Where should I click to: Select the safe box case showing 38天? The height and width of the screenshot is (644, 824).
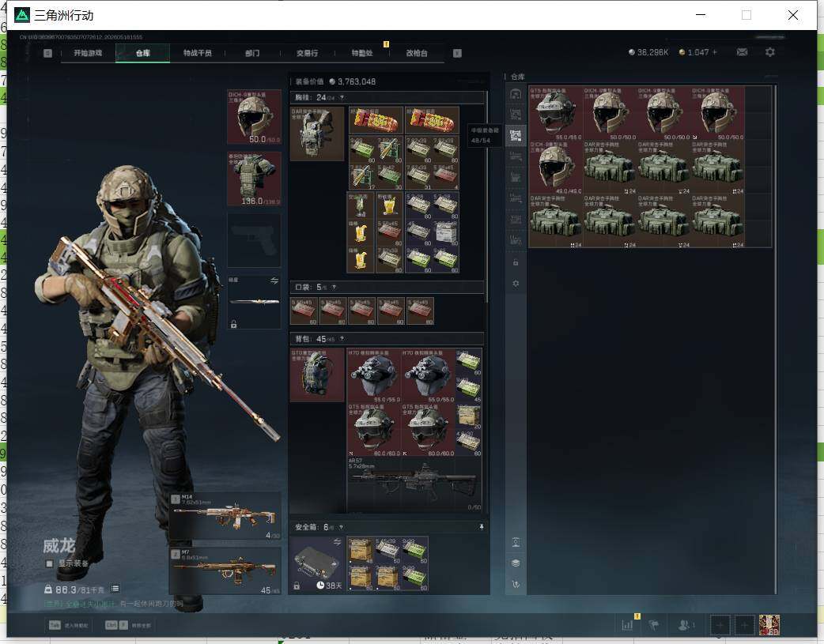(x=317, y=563)
